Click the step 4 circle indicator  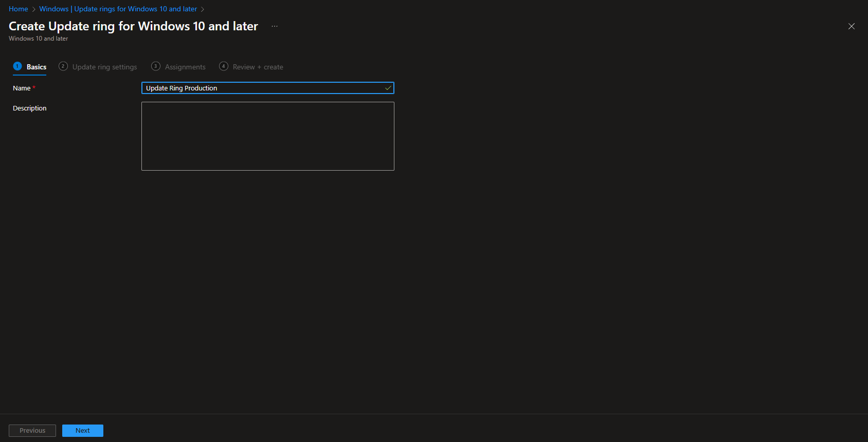(x=224, y=66)
